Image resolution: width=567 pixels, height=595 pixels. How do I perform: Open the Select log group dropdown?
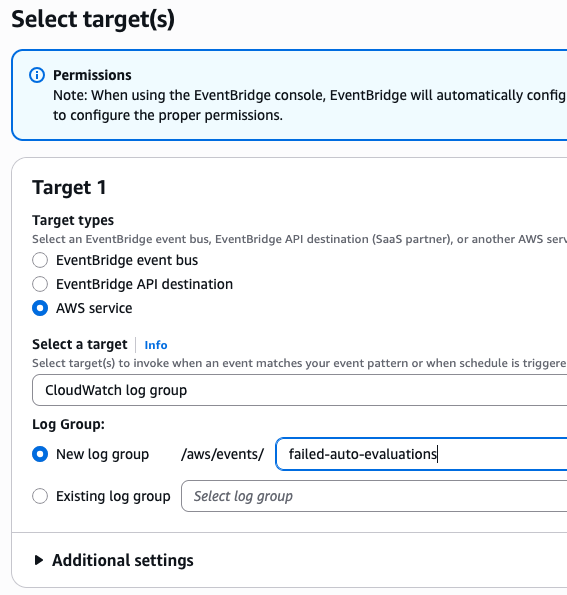point(374,496)
